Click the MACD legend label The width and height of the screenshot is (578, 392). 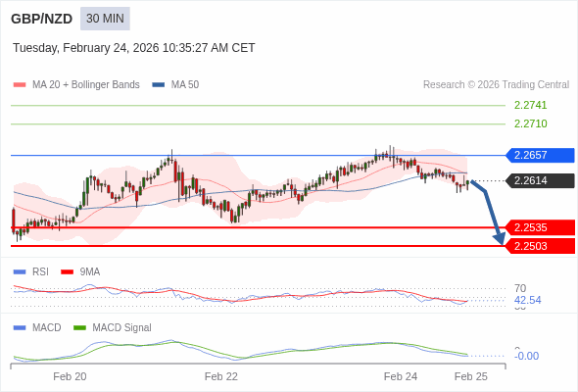47,328
